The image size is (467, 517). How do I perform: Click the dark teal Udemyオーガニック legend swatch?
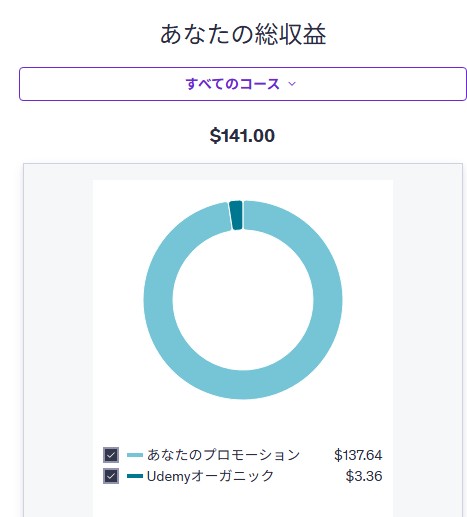(135, 476)
